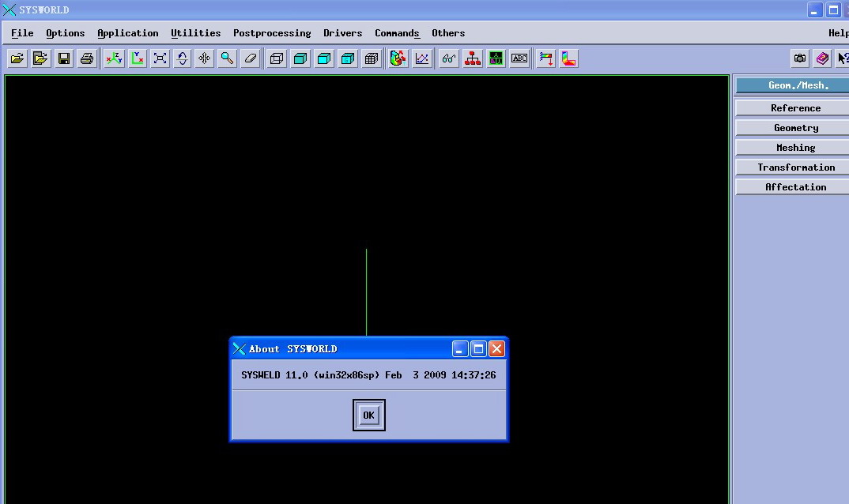Switch to wireframe cube display
This screenshot has width=849, height=504.
(277, 58)
